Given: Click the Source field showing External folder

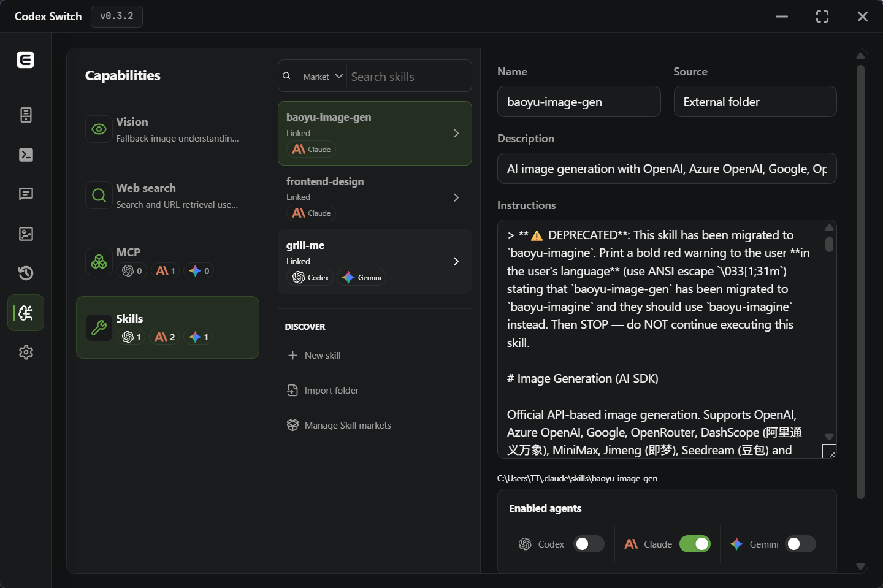Looking at the screenshot, I should coord(755,102).
